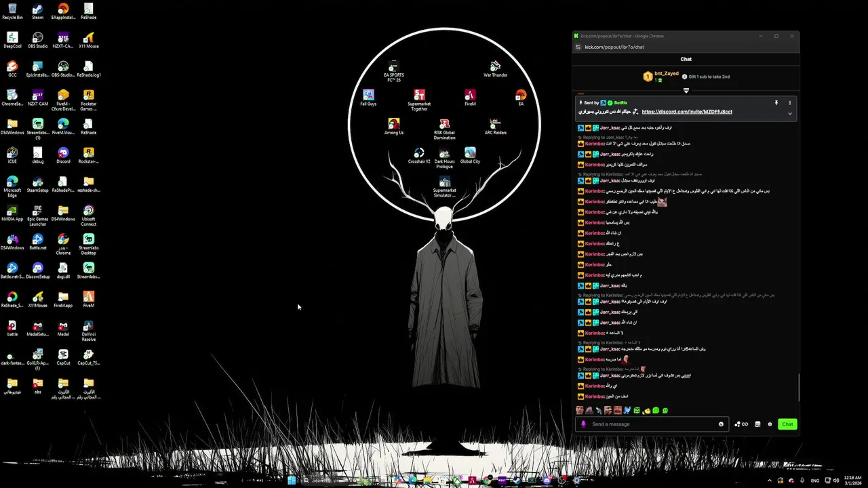Viewport: 868px width, 488px height.
Task: Select the DeepCool desktop icon
Action: coord(12,40)
